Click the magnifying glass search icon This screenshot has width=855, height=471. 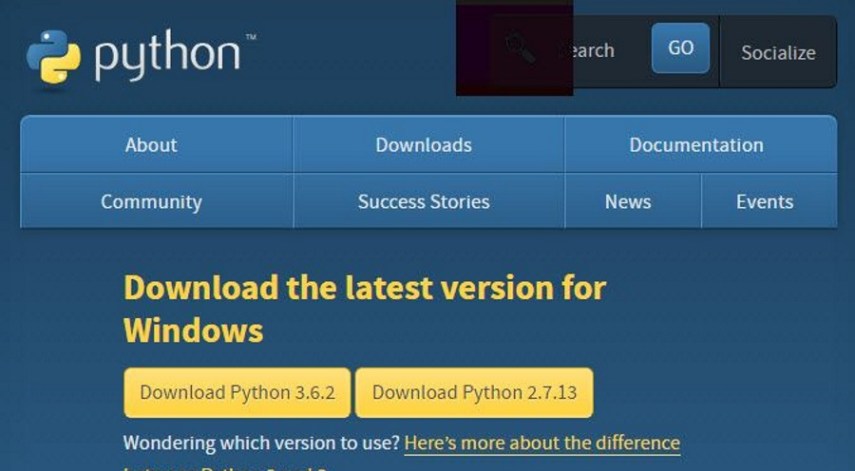coord(519,47)
